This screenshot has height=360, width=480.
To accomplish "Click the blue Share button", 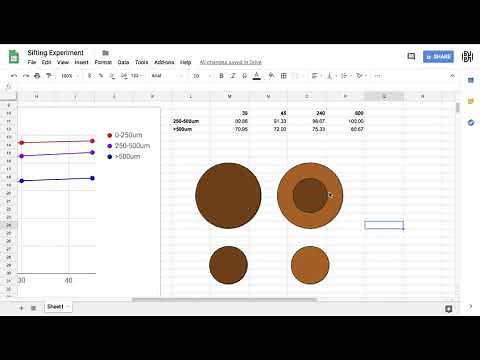I will click(438, 57).
